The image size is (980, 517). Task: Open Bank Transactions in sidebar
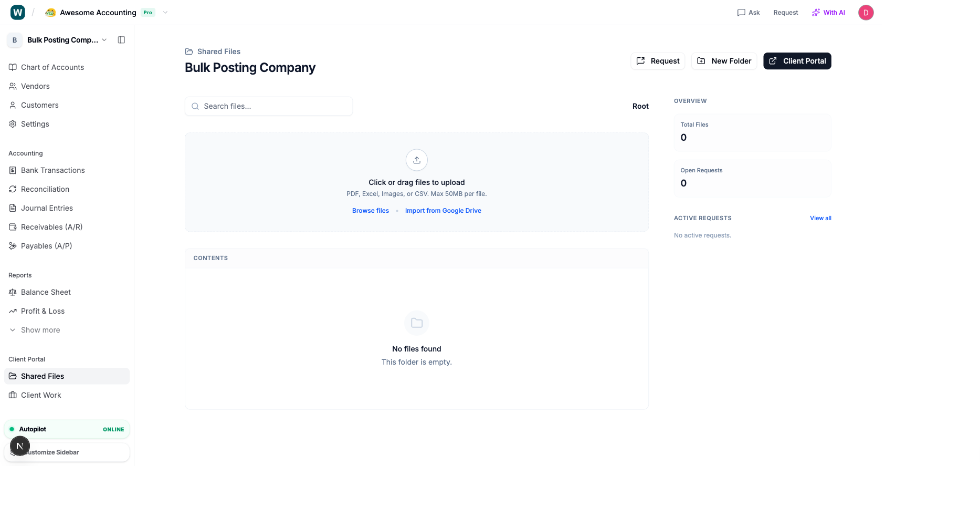click(x=52, y=170)
